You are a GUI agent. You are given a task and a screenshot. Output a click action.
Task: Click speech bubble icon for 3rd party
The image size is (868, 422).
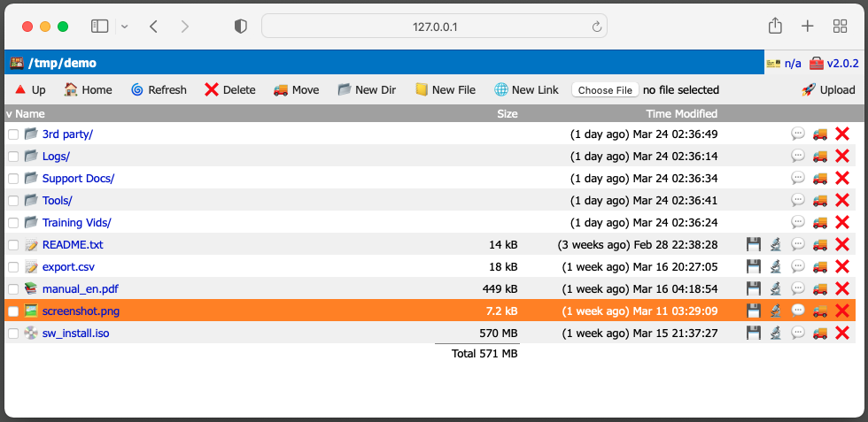[x=798, y=134]
